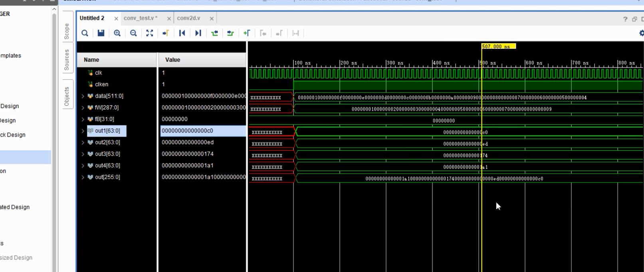Click value 00000000000000ed in the Value column
The height and width of the screenshot is (272, 644).
187,142
